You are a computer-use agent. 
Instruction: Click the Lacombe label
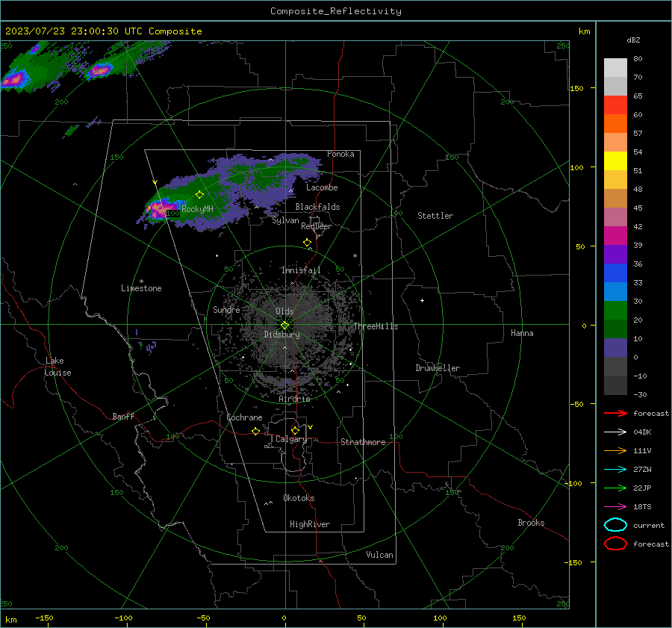click(322, 187)
